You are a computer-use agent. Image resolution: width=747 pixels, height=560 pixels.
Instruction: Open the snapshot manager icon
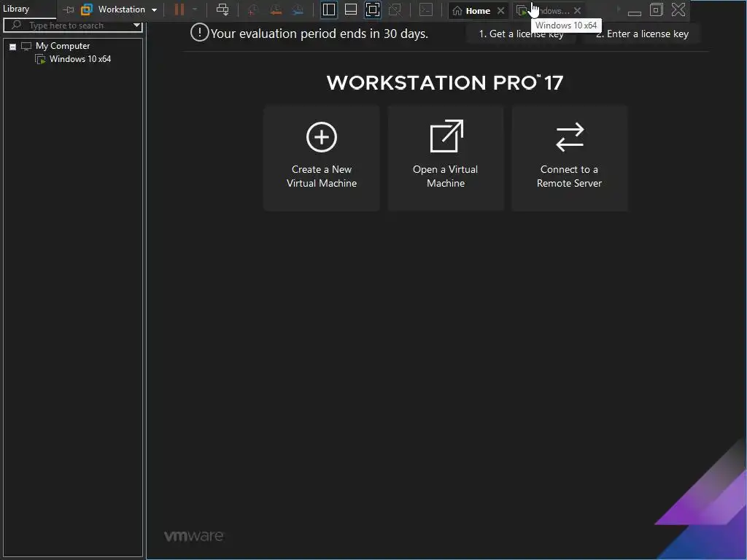298,9
